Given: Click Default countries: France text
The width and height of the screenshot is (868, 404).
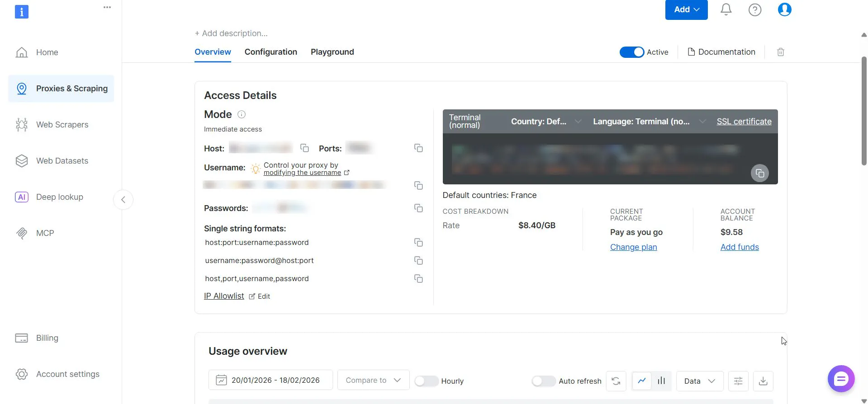Looking at the screenshot, I should pos(489,195).
